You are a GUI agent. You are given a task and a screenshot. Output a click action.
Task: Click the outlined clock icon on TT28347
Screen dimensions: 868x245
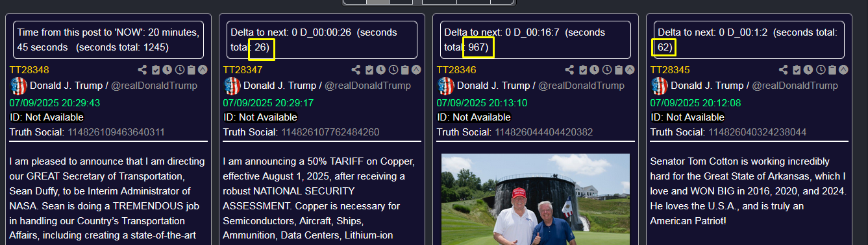[x=393, y=70]
